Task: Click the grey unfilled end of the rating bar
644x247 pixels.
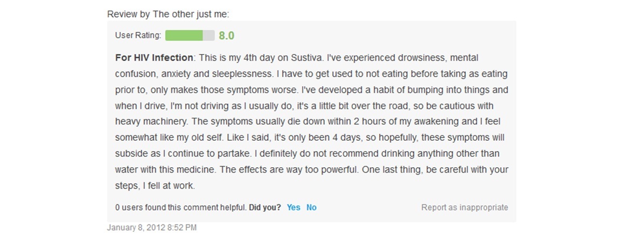Action: (x=208, y=36)
